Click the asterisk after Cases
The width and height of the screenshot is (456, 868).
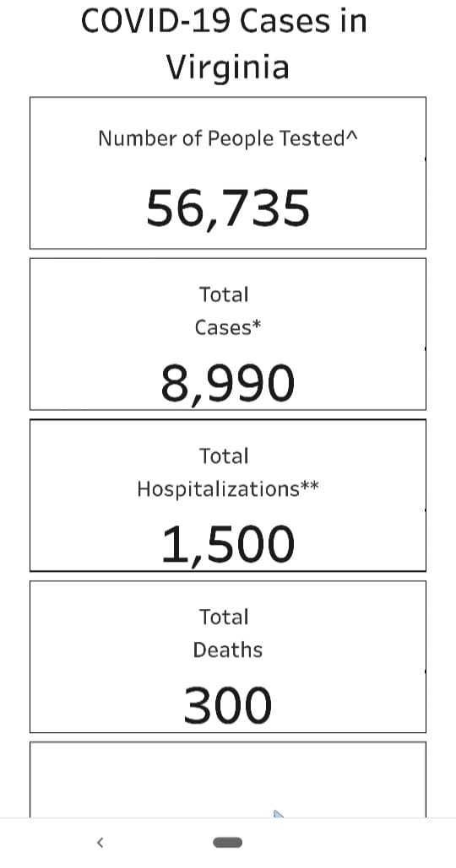[256, 323]
